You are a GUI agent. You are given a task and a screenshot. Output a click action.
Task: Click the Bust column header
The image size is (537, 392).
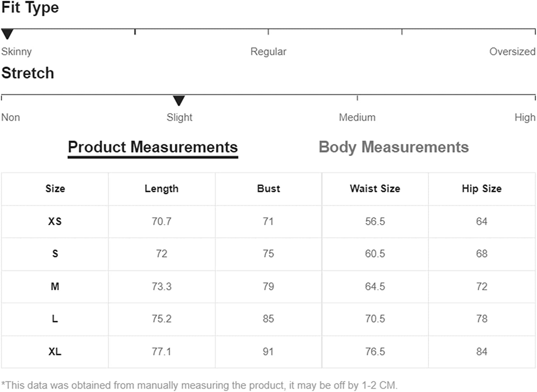click(268, 189)
